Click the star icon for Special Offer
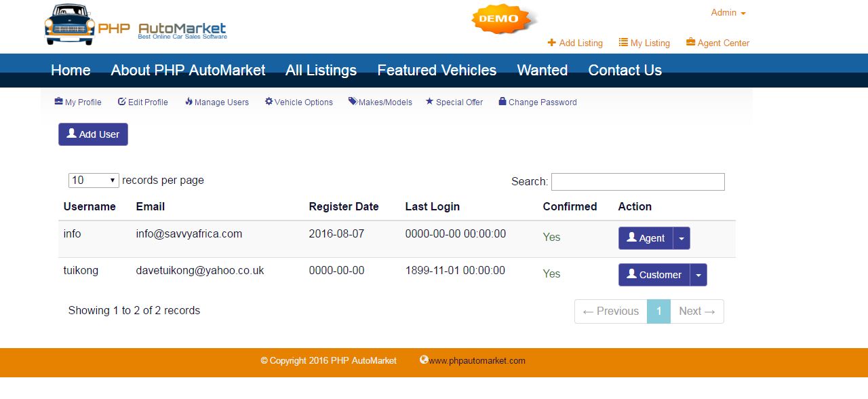Viewport: 868px width, 399px height. pos(429,101)
